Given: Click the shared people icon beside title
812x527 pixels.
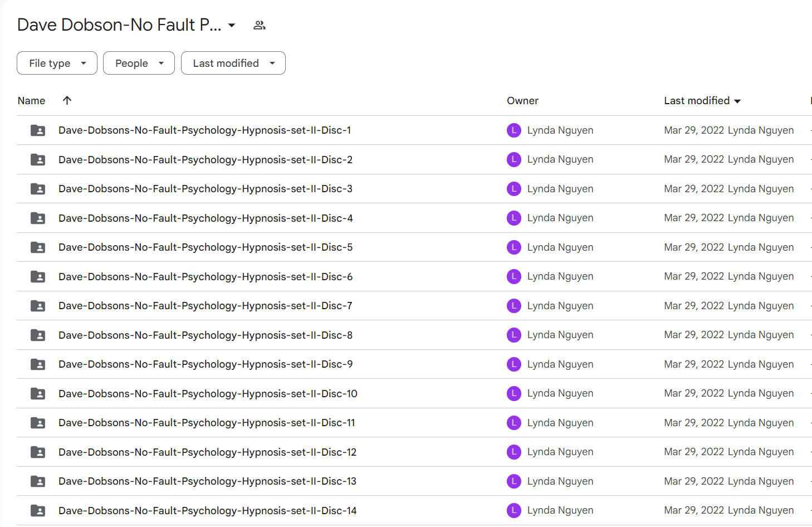Looking at the screenshot, I should [260, 25].
